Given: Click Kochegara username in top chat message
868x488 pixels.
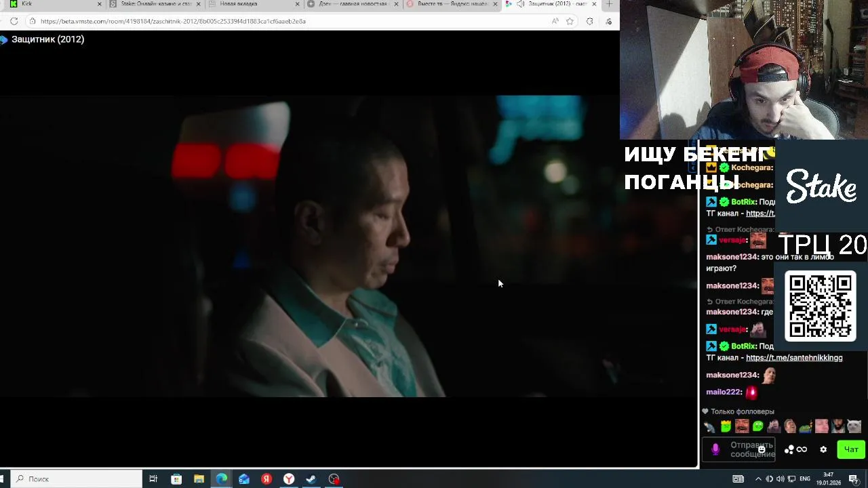Looking at the screenshot, I should click(x=751, y=167).
